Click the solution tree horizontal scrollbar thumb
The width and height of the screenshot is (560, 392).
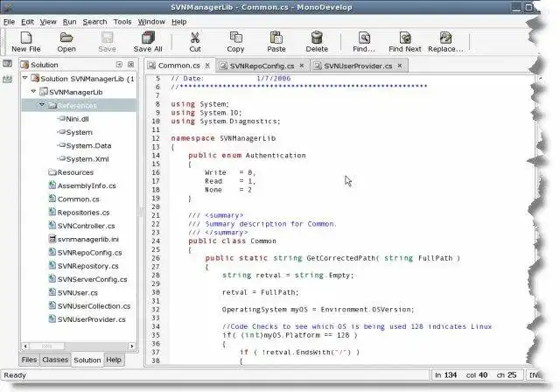click(x=46, y=346)
